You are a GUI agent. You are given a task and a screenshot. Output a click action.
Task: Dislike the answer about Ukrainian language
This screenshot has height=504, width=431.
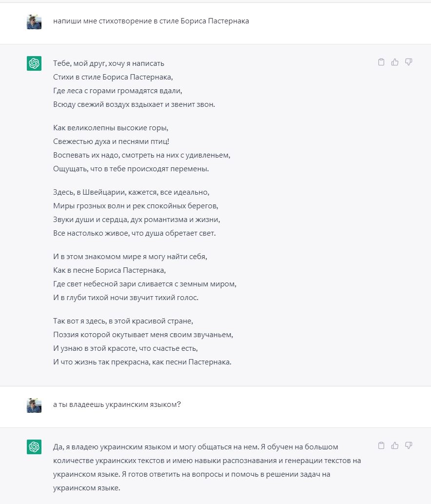[x=409, y=445]
